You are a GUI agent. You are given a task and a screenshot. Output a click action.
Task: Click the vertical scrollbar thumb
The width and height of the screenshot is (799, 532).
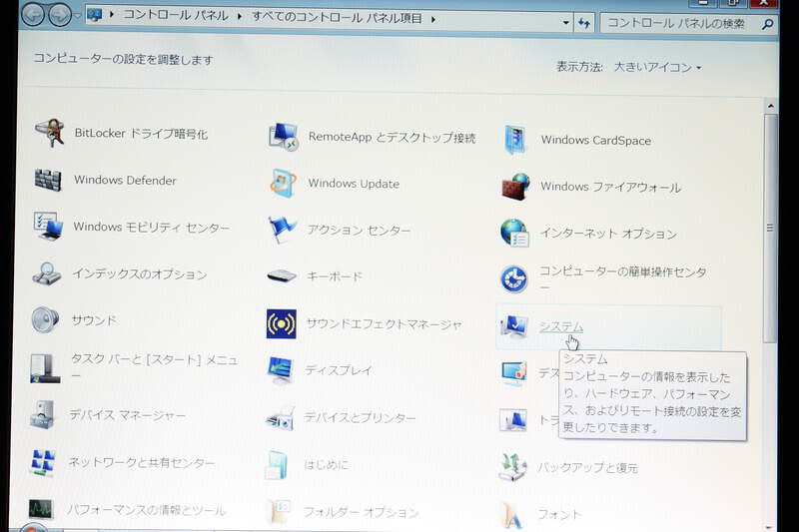770,229
